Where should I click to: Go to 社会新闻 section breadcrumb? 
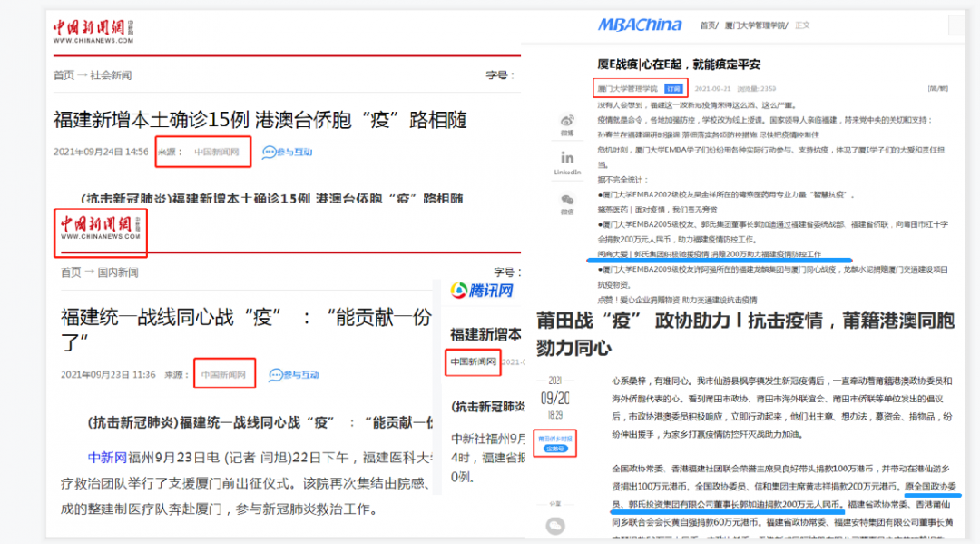pyautogui.click(x=111, y=74)
